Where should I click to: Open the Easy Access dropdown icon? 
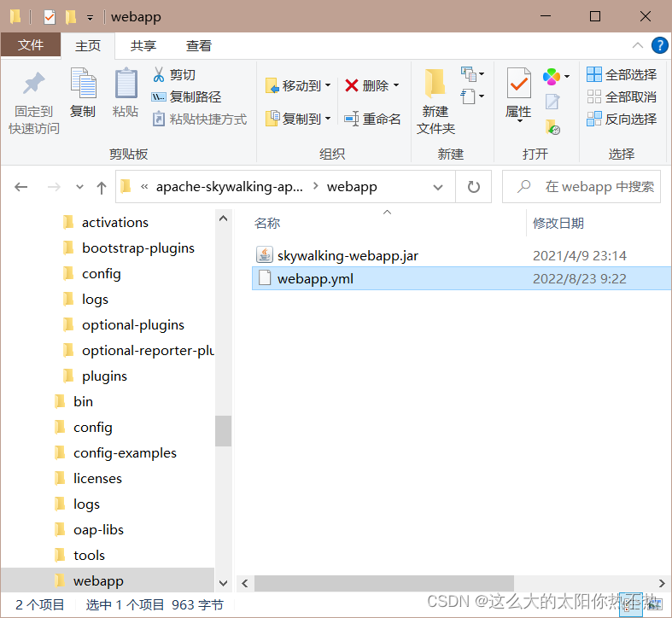coord(472,96)
